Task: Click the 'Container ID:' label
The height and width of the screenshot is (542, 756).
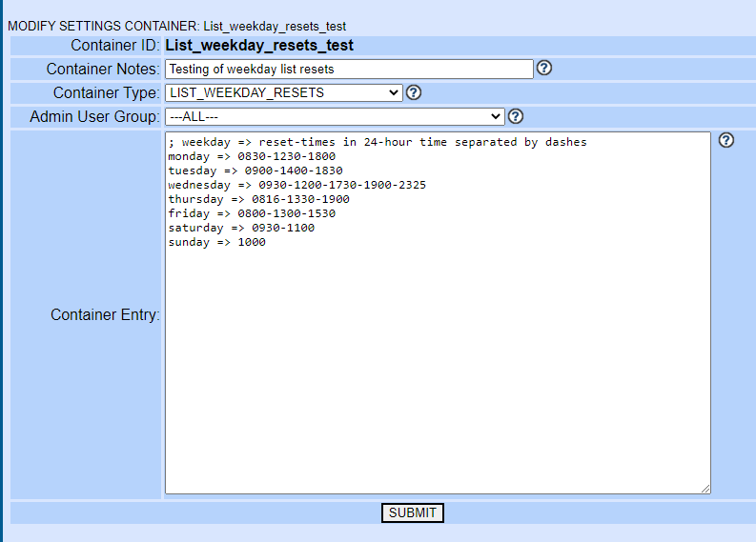Action: (115, 46)
